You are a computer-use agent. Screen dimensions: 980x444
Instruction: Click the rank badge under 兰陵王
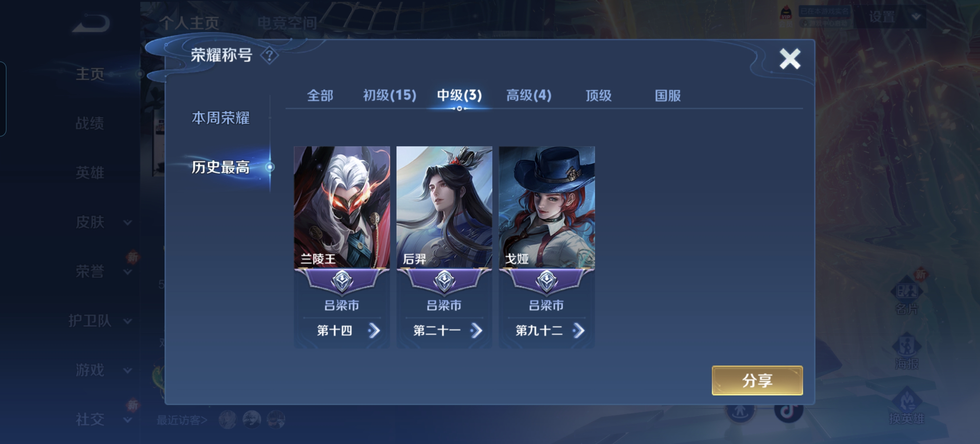point(342,282)
